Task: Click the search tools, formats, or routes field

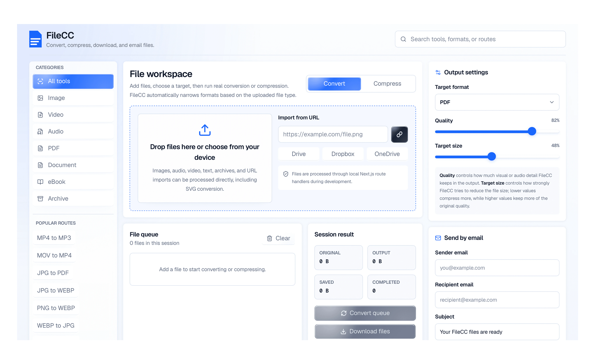Action: (x=480, y=39)
